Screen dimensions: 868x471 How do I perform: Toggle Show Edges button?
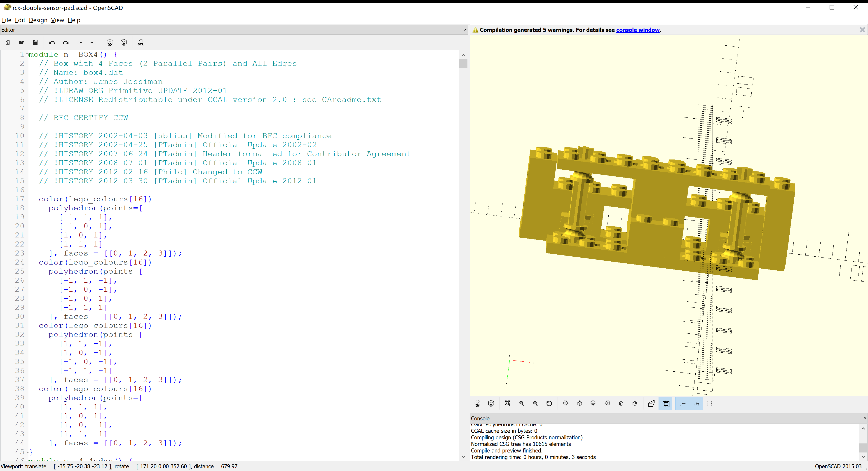pos(710,403)
